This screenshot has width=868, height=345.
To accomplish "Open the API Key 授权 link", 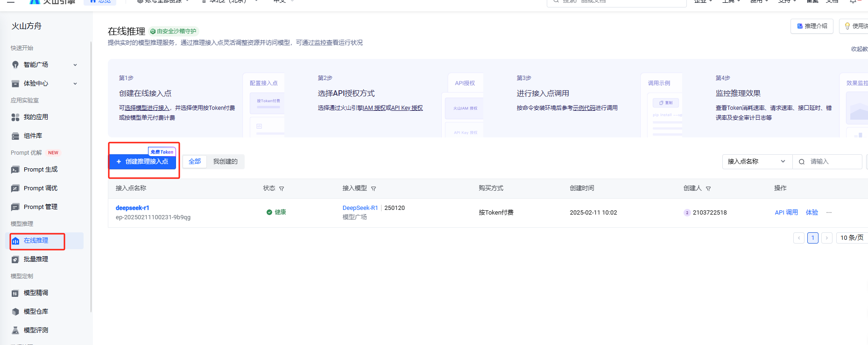I will 407,108.
